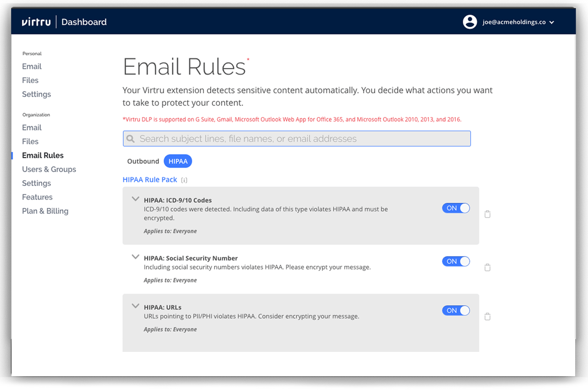Turn off the ICD-9/10 Codes rule
The image size is (588, 390).
coord(456,208)
